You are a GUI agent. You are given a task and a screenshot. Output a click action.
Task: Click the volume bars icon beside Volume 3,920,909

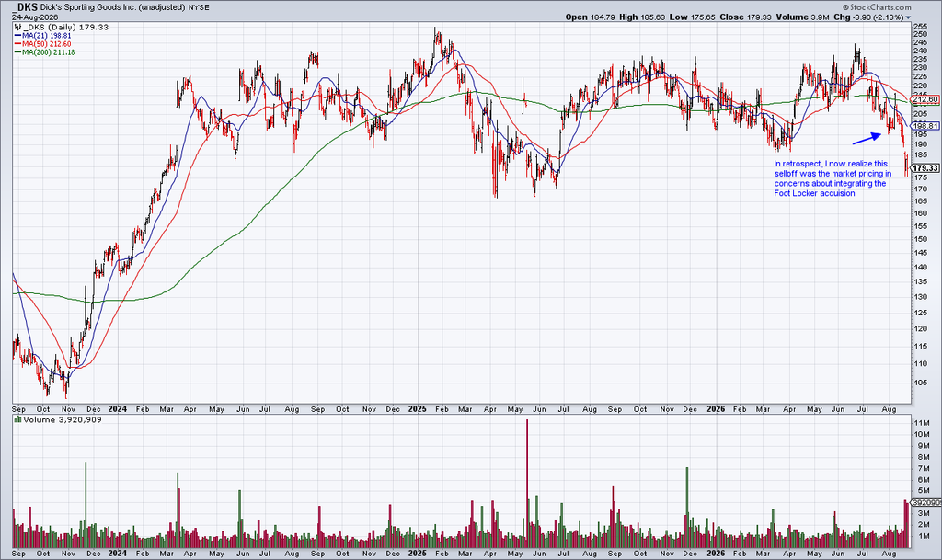(17, 419)
